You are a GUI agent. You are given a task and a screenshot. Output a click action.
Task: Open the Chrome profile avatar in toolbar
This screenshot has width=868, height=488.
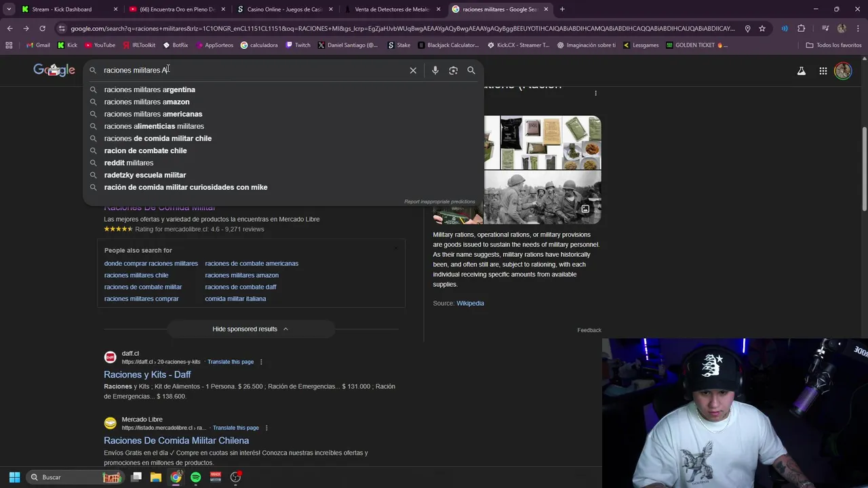(842, 28)
